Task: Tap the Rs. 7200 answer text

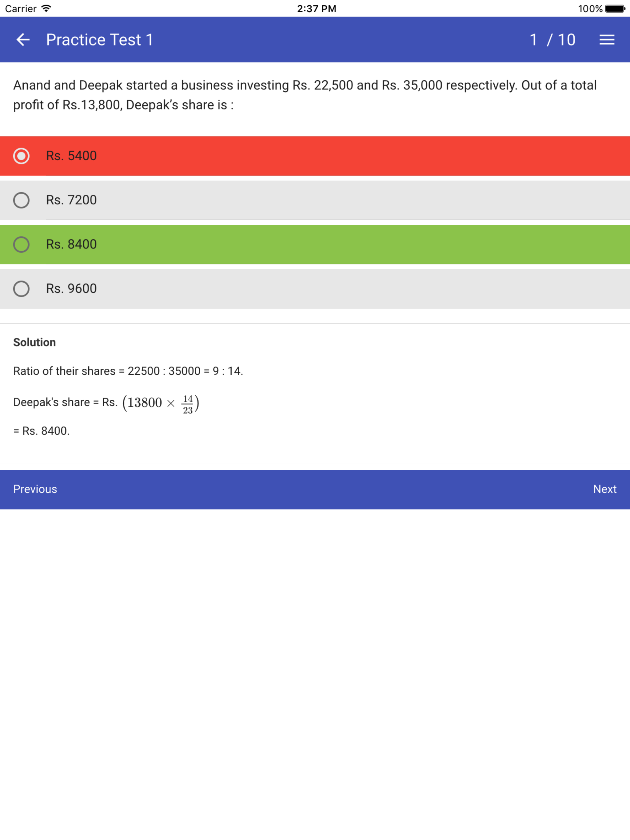Action: [71, 200]
